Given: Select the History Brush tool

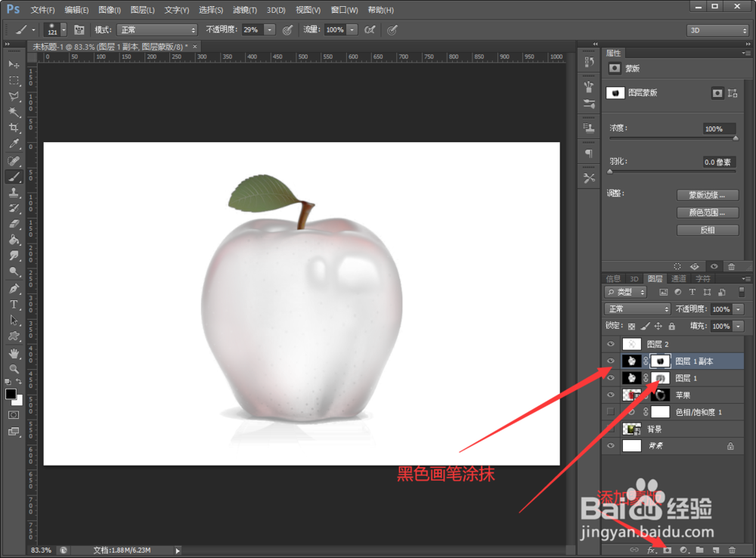Looking at the screenshot, I should pos(14,209).
